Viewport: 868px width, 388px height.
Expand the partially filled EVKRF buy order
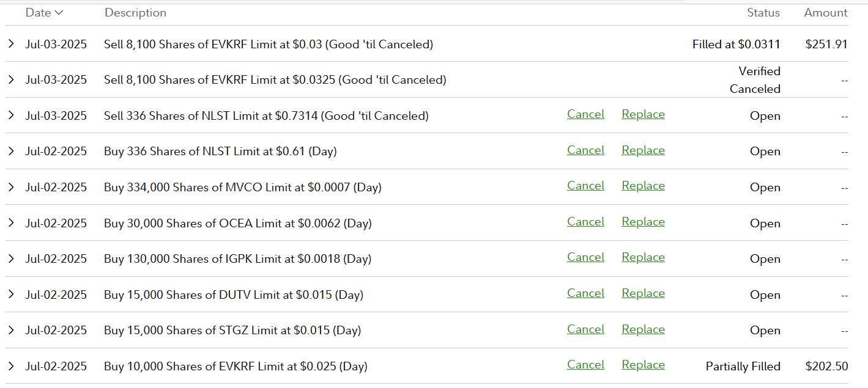point(11,366)
